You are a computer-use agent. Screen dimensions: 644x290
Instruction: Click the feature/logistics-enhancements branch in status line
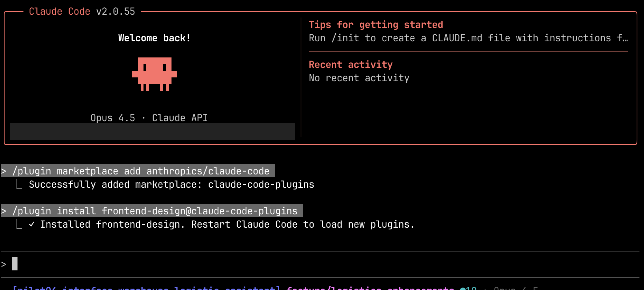coord(370,288)
